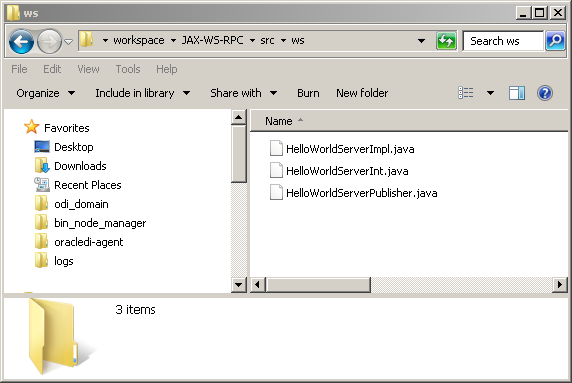Open the address bar history dropdown
572x383 pixels.
click(x=421, y=40)
